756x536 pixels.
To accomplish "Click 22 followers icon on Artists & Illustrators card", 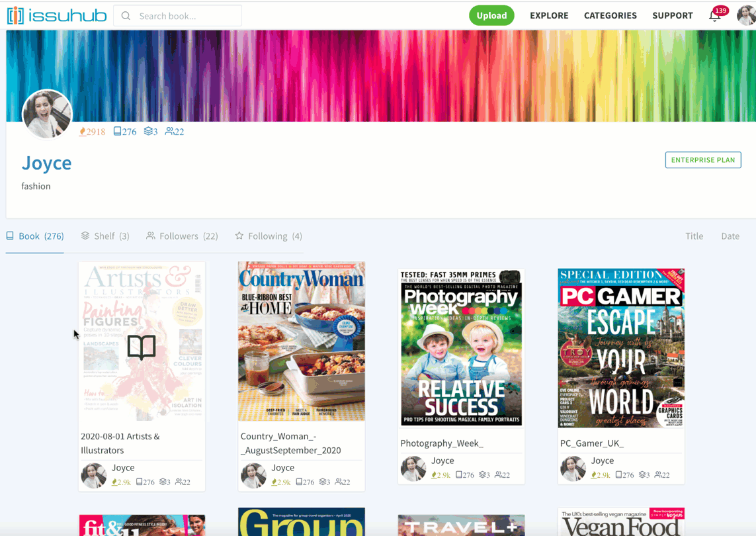I will pos(179,482).
